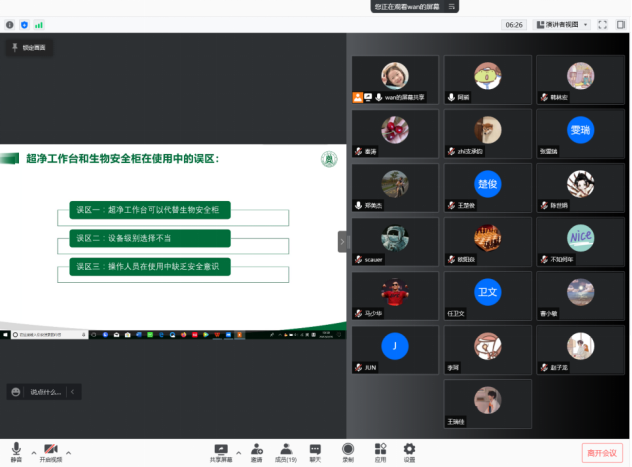Start recording with the 录制 icon
632x467 pixels.
pyautogui.click(x=348, y=450)
